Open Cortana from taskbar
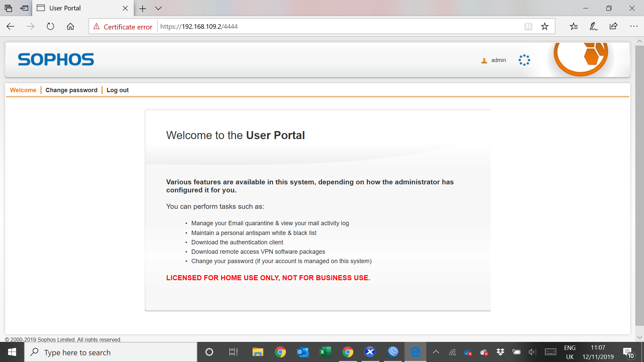644x362 pixels. pyautogui.click(x=209, y=352)
